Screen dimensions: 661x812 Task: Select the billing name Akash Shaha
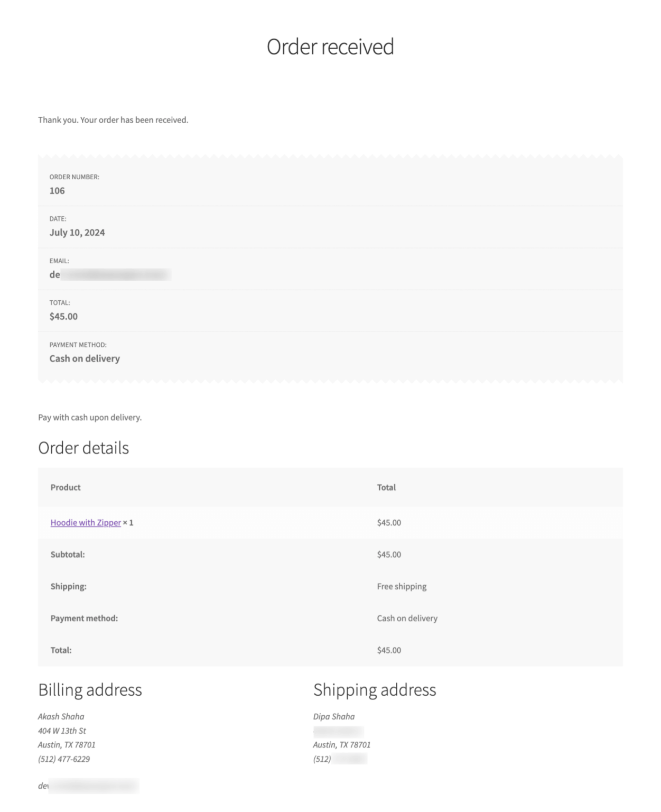(x=61, y=716)
